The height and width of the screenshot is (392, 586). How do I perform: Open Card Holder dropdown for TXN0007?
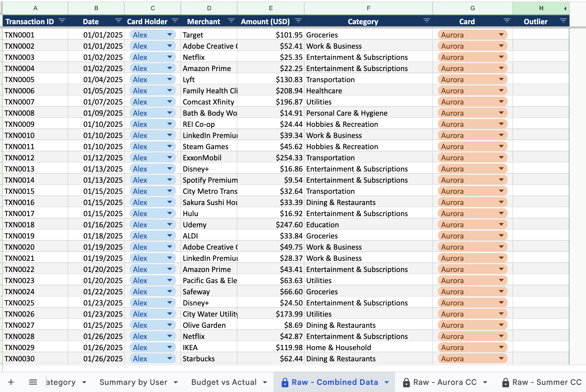pos(170,102)
